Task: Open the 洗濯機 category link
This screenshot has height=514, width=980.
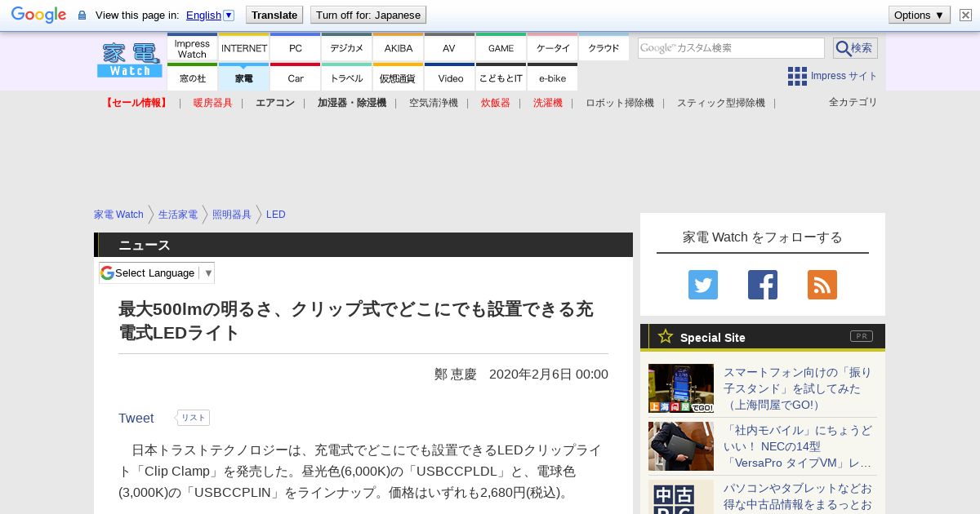Action: click(548, 103)
